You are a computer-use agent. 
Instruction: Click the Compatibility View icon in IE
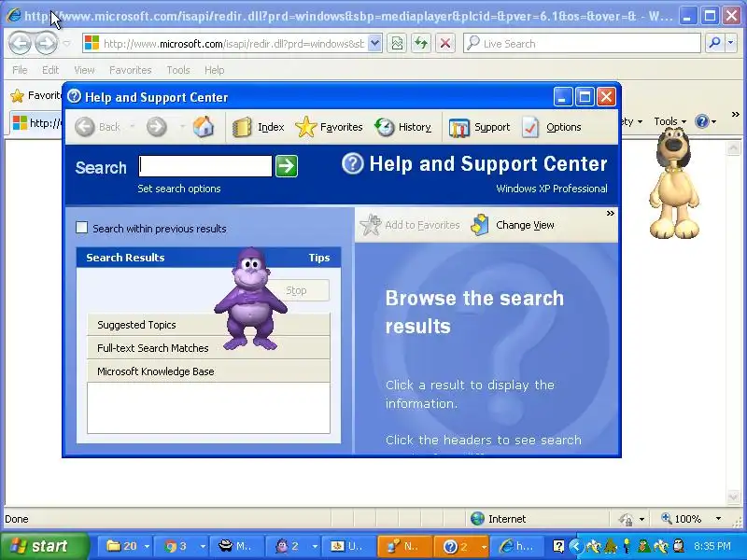(x=397, y=44)
